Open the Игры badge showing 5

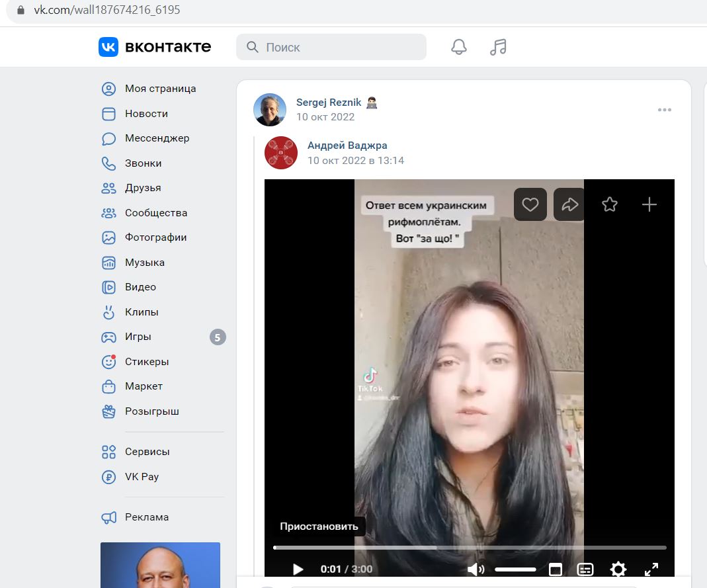point(218,337)
